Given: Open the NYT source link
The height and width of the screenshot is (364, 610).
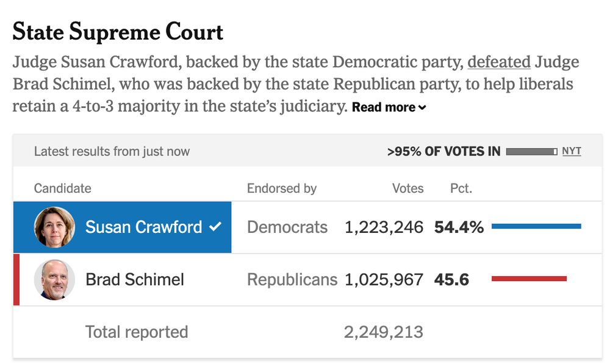Looking at the screenshot, I should [x=572, y=151].
